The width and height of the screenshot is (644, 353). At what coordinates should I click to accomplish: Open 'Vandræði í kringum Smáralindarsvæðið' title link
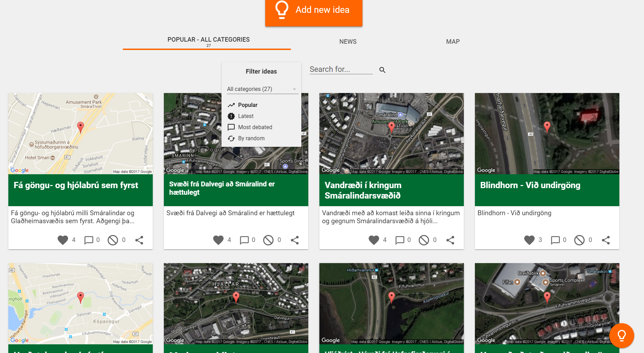[363, 190]
